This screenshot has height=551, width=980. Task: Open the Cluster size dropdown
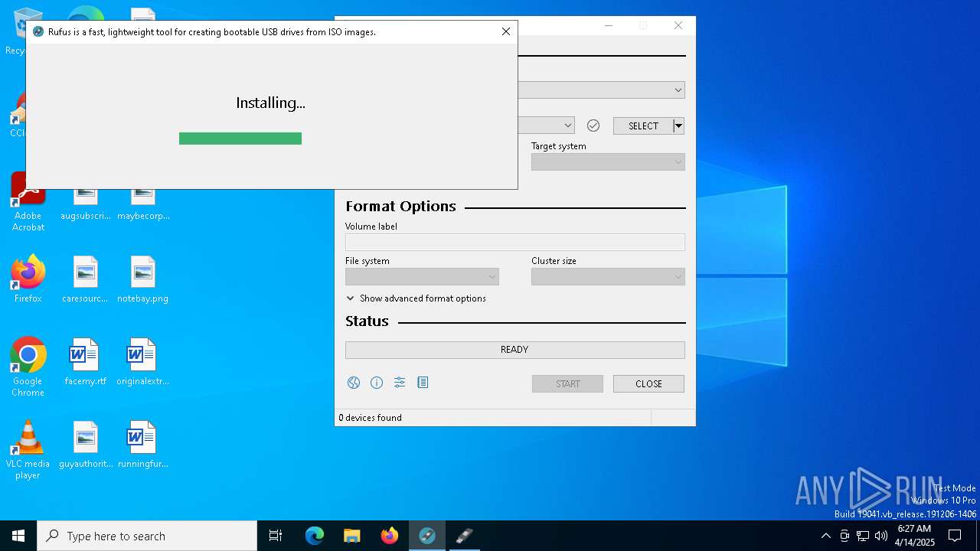[608, 276]
